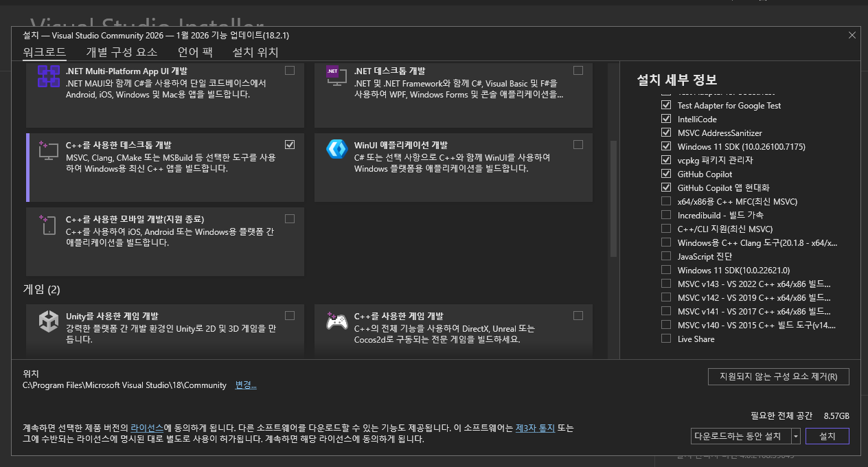868x467 pixels.
Task: Enable the .NET Multi-Platform App UI workload checkbox
Action: click(290, 70)
